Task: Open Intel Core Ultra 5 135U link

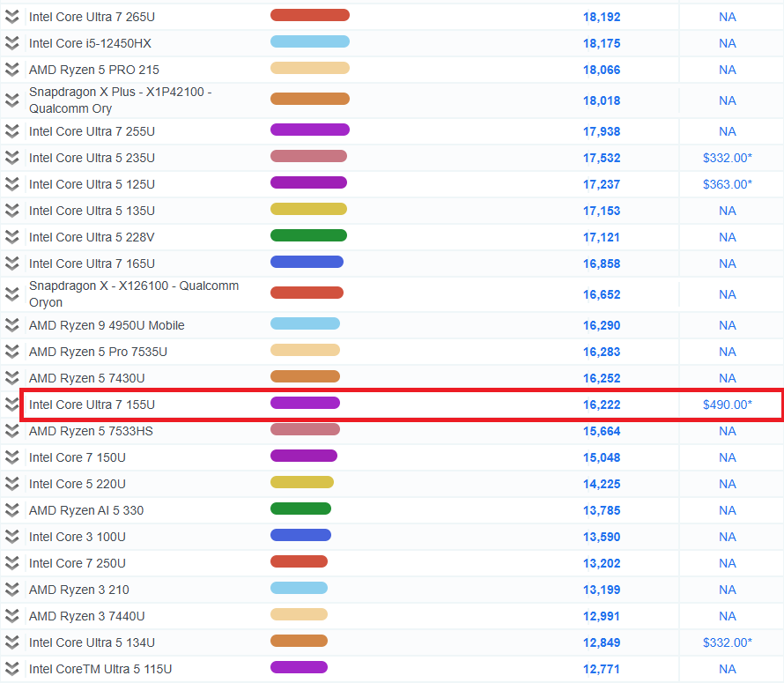Action: pos(92,211)
